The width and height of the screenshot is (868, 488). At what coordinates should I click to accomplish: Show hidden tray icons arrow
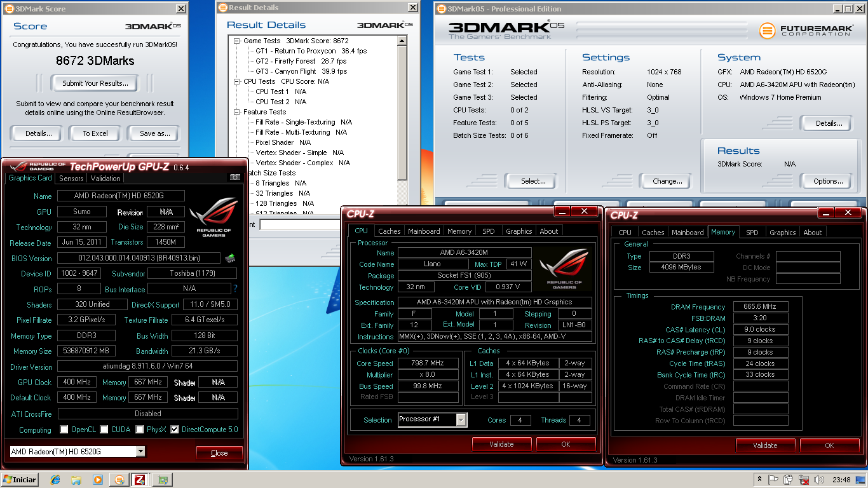click(759, 480)
